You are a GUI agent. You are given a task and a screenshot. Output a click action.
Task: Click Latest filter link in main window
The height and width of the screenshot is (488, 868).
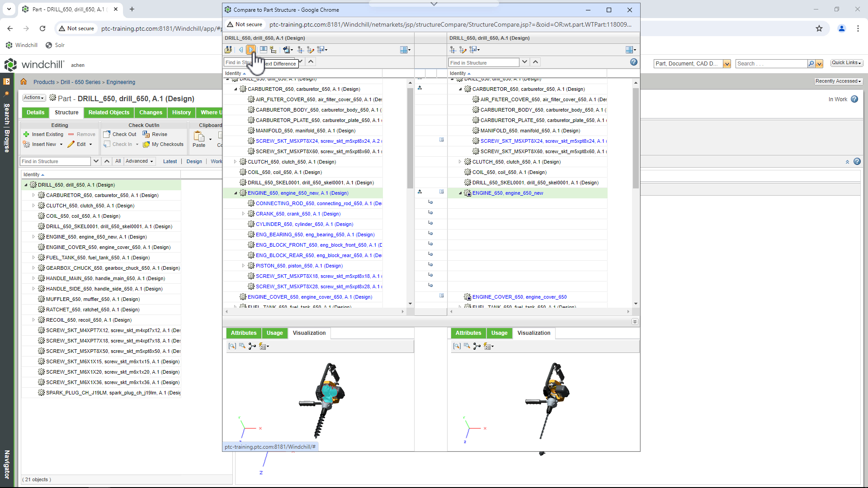coord(170,161)
